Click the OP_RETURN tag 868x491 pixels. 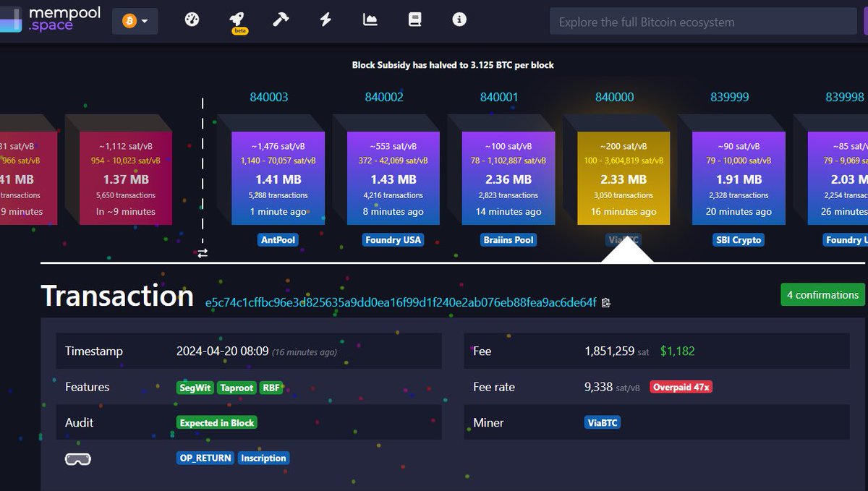click(205, 458)
